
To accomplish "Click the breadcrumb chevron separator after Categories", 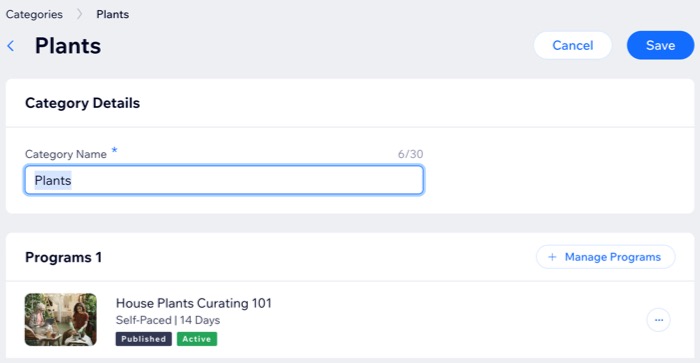I will click(x=79, y=14).
